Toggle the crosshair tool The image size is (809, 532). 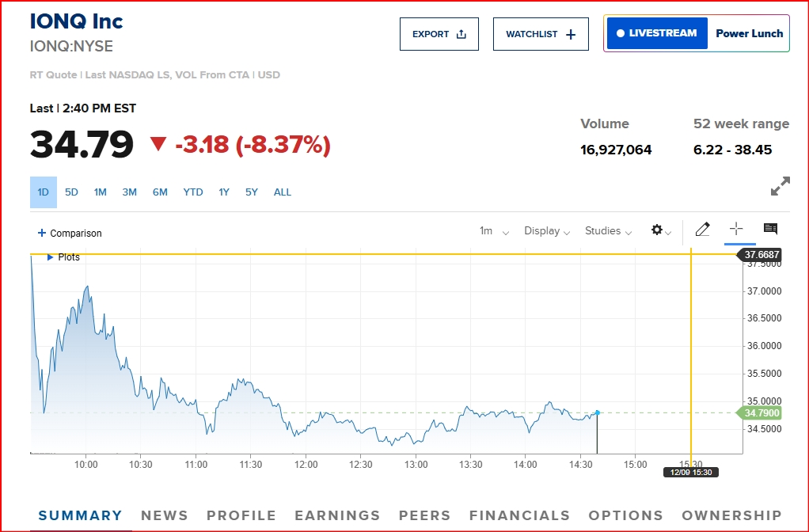point(736,229)
